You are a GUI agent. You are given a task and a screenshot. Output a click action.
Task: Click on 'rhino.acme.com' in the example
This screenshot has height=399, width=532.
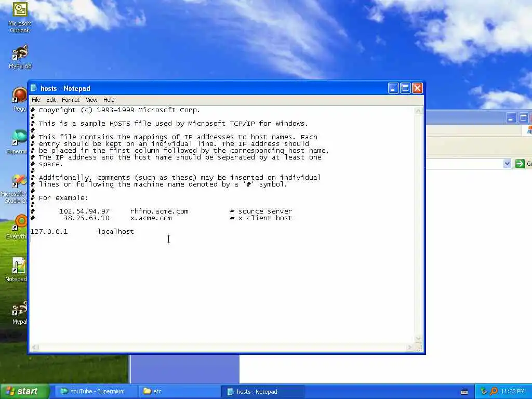159,211
